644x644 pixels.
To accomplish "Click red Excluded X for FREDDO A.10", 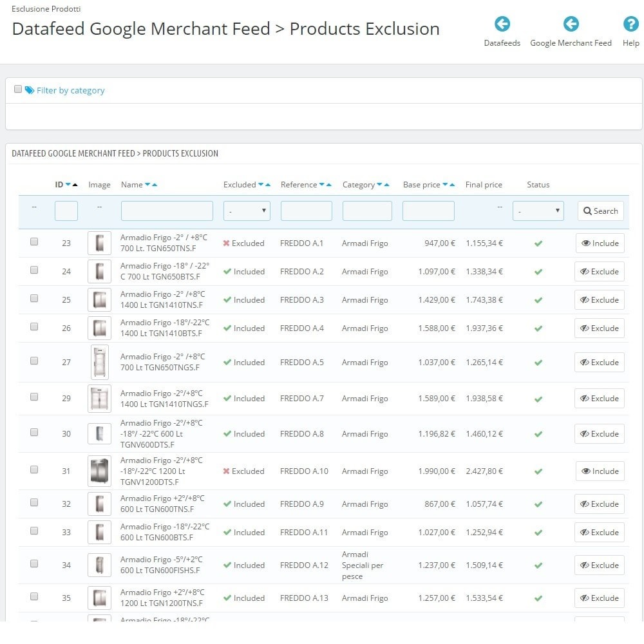I will 226,471.
